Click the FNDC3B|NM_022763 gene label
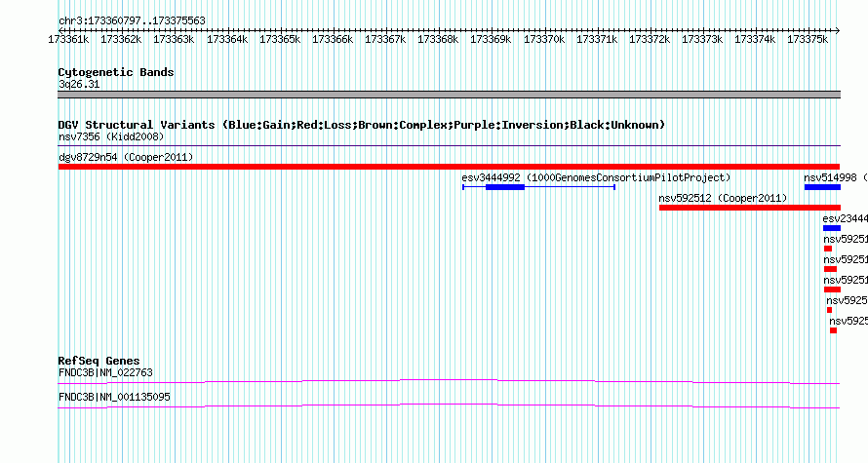 [105, 372]
